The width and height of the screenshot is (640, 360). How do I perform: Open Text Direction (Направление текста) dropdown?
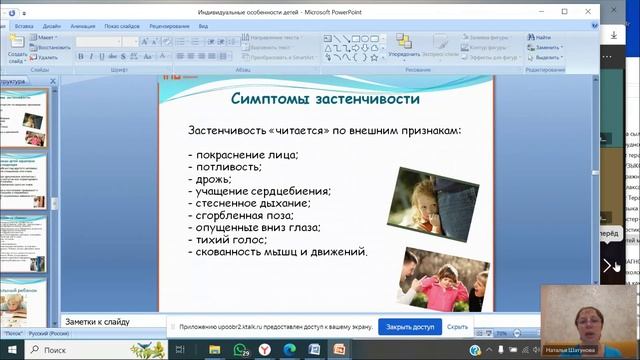point(272,37)
